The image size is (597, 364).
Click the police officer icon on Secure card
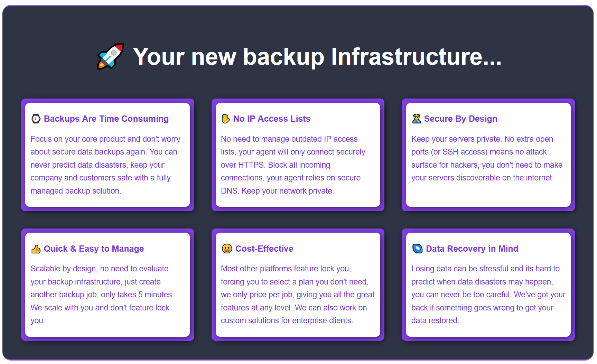tap(416, 119)
